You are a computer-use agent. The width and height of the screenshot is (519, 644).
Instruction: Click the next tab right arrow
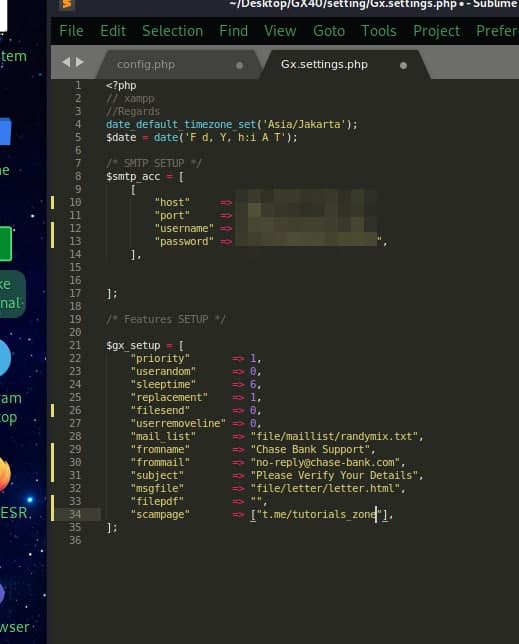tap(80, 62)
